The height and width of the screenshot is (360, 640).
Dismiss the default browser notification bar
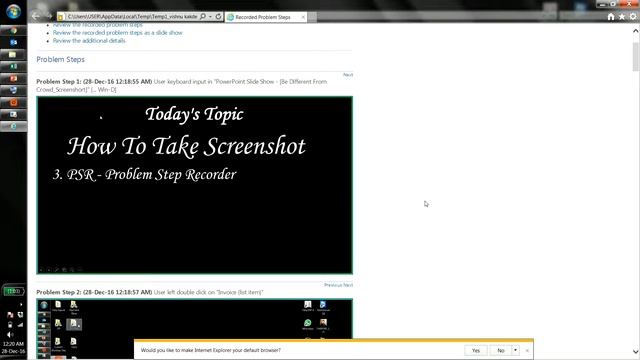[527, 350]
